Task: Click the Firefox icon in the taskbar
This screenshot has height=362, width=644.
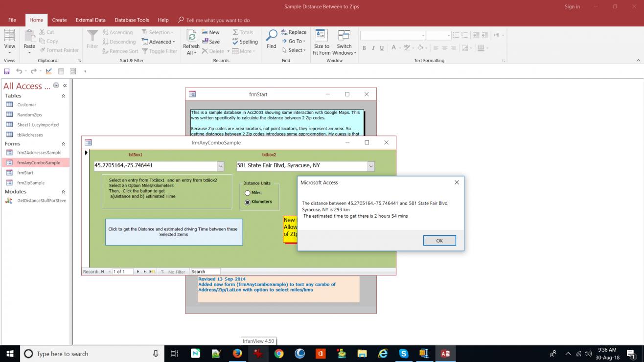Action: pos(237,353)
